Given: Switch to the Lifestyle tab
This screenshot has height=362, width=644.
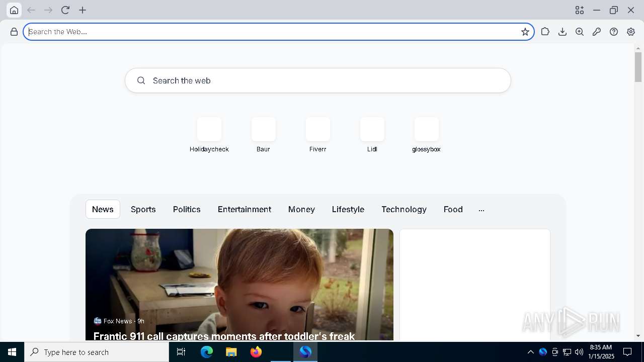Looking at the screenshot, I should tap(348, 209).
